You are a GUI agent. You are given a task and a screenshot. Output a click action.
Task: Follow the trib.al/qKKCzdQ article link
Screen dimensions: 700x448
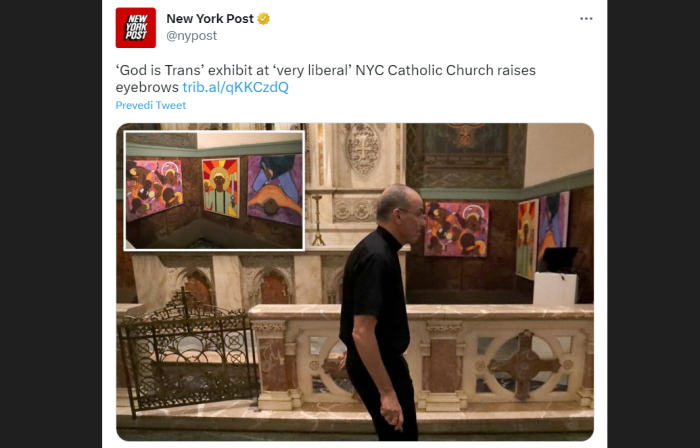coord(236,87)
